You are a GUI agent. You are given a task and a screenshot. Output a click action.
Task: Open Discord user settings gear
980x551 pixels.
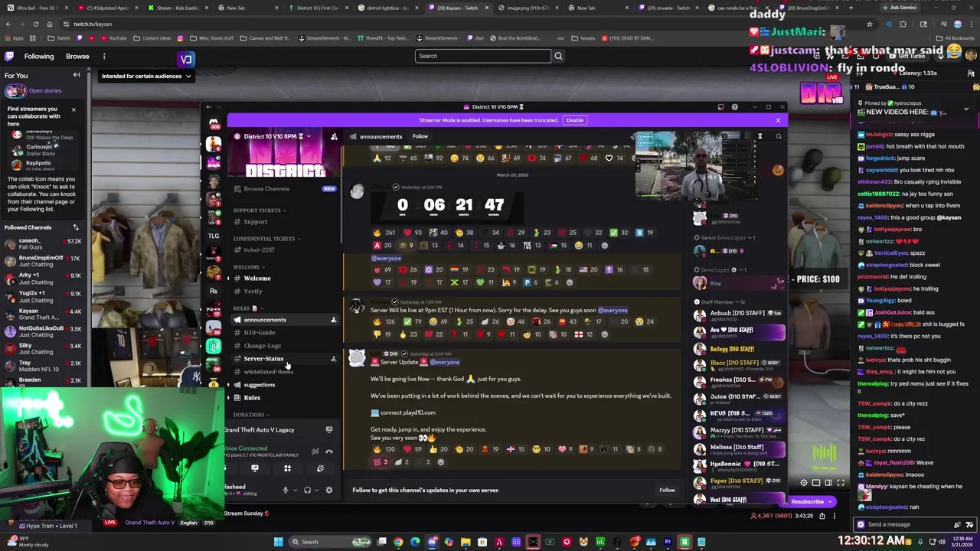point(329,490)
